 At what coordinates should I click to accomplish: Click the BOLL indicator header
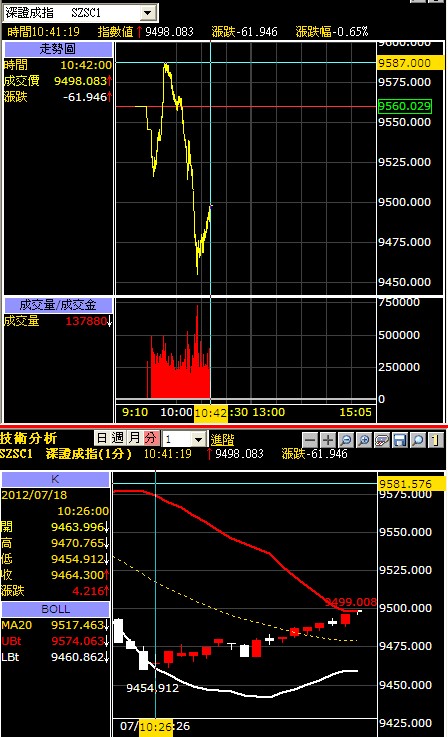55,609
